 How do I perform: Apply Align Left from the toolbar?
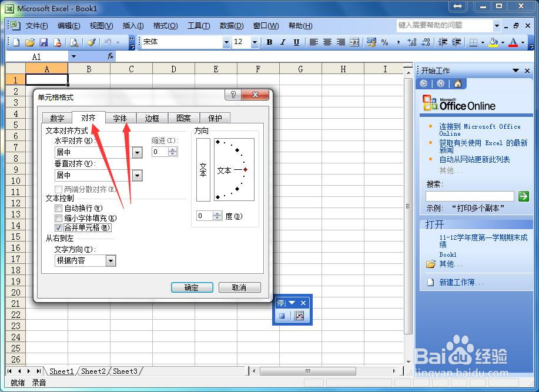pos(313,42)
